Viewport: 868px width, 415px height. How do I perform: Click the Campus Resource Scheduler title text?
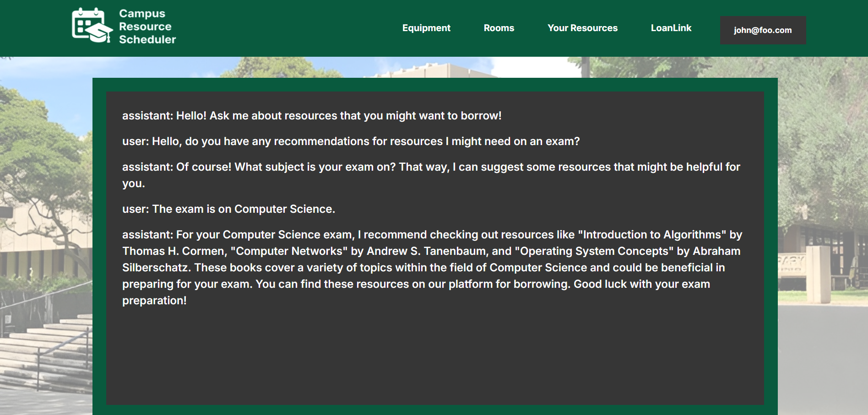pyautogui.click(x=147, y=27)
